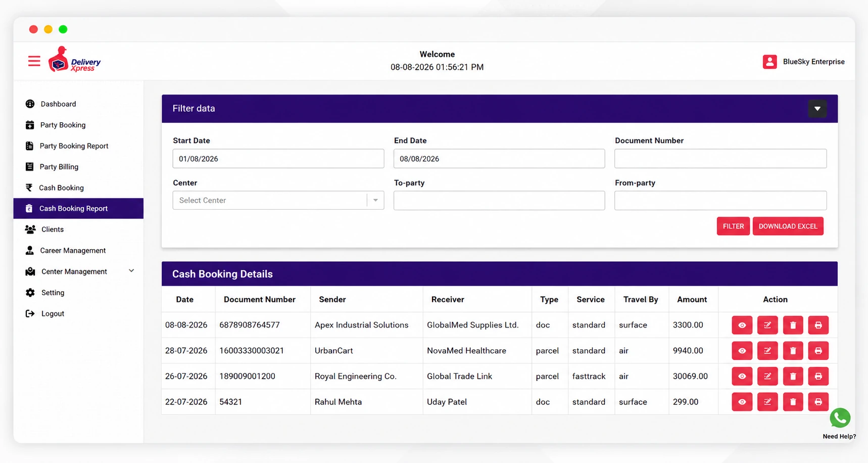Delete the booking dated 26-07-2026
The image size is (868, 463).
click(793, 376)
